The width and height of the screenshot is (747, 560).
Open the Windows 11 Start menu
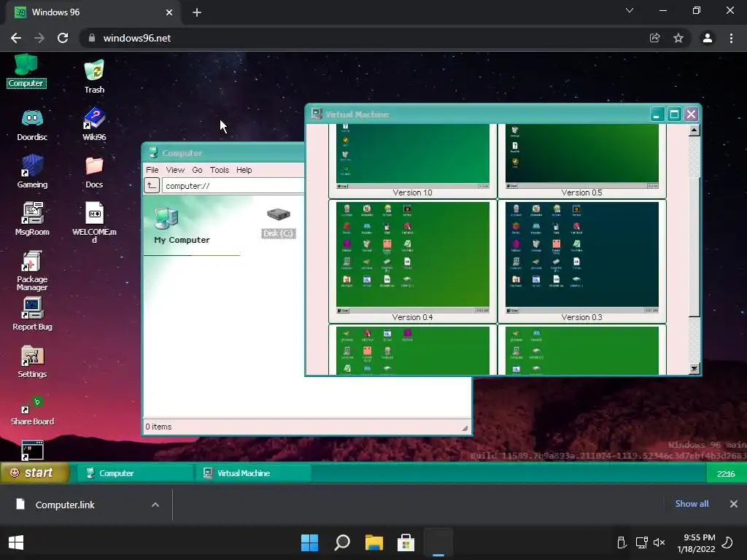[x=309, y=542]
